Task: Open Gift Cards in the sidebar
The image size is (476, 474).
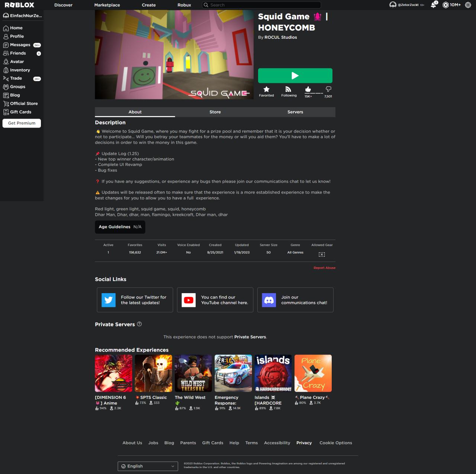Action: click(x=22, y=112)
